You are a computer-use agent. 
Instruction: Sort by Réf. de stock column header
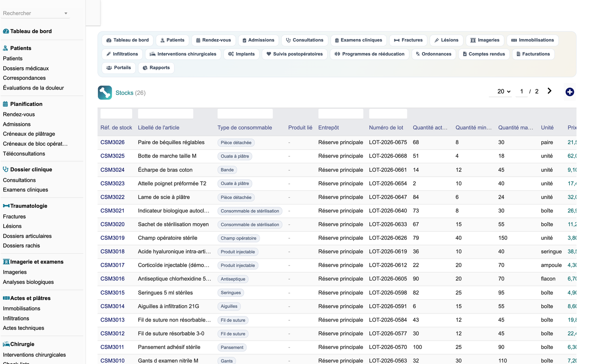116,128
